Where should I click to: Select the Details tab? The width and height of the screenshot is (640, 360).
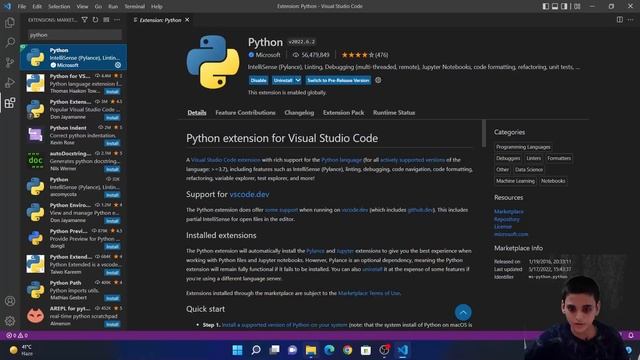pyautogui.click(x=197, y=113)
